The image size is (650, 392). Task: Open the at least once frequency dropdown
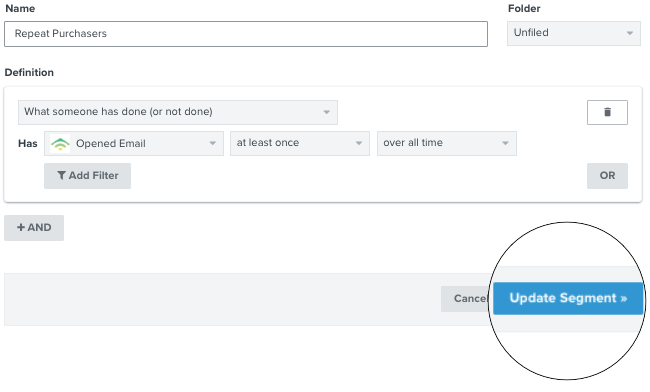[300, 143]
